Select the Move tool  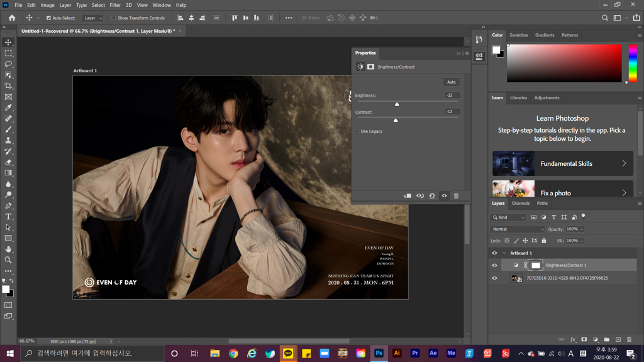[x=8, y=42]
